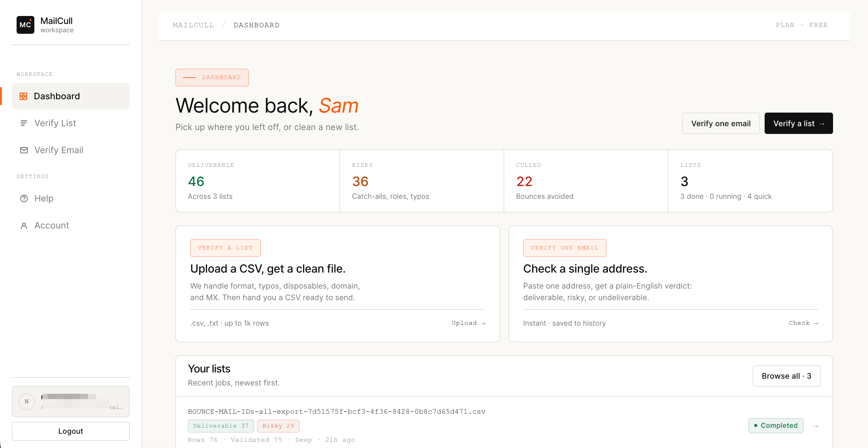Click the Verify one email button
The image size is (868, 448).
[721, 123]
